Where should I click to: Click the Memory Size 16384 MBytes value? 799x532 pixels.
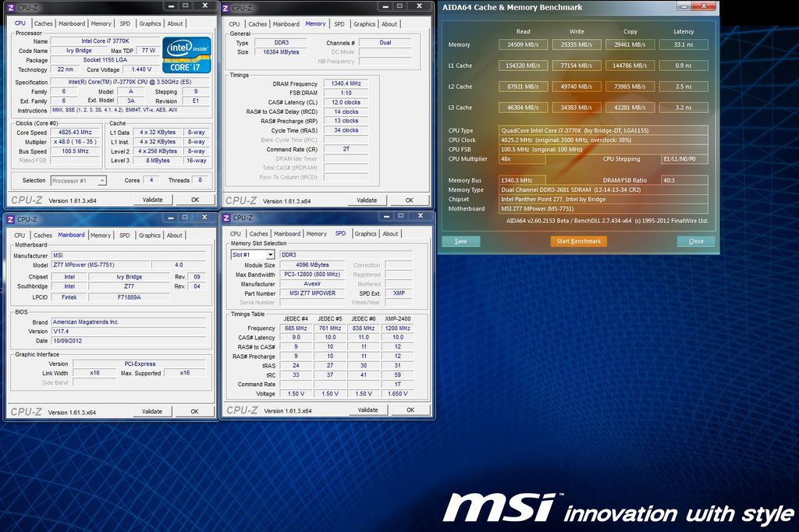[x=281, y=52]
